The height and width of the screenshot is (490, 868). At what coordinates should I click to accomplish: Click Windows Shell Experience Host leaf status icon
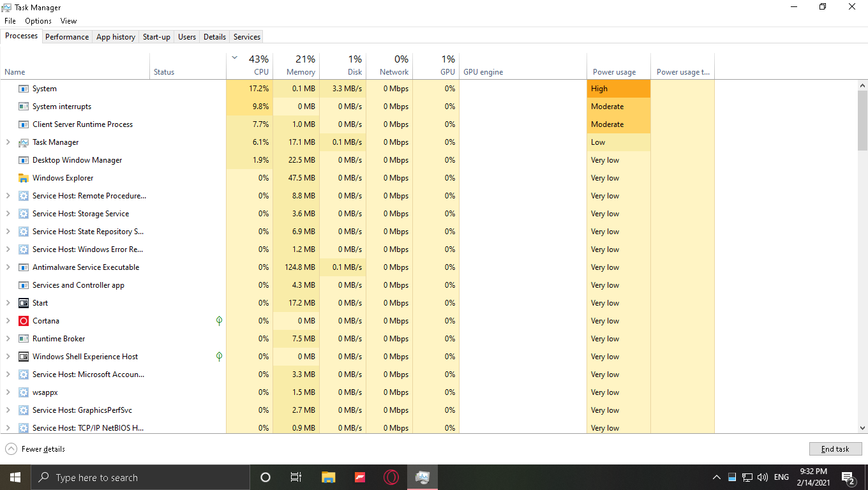(x=219, y=357)
